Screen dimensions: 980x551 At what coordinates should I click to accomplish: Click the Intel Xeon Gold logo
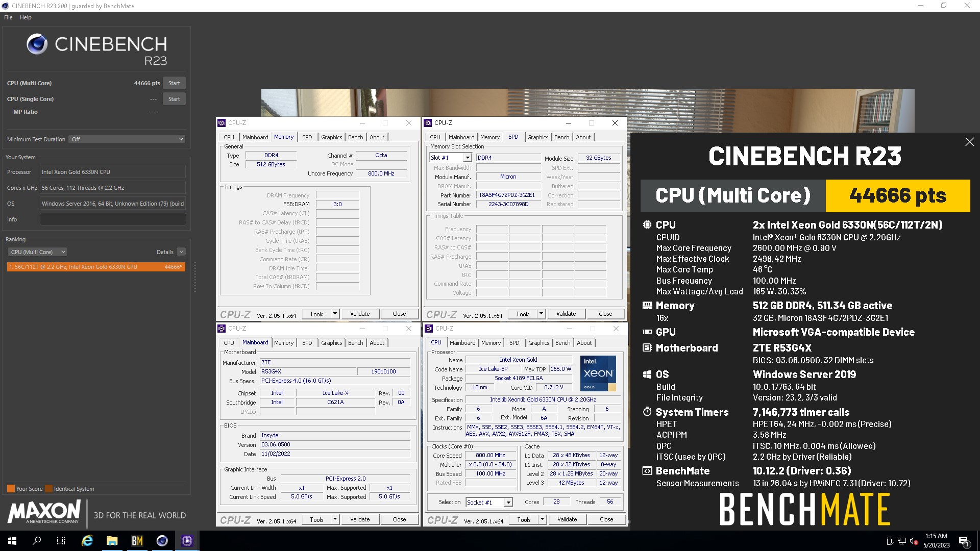pos(598,373)
